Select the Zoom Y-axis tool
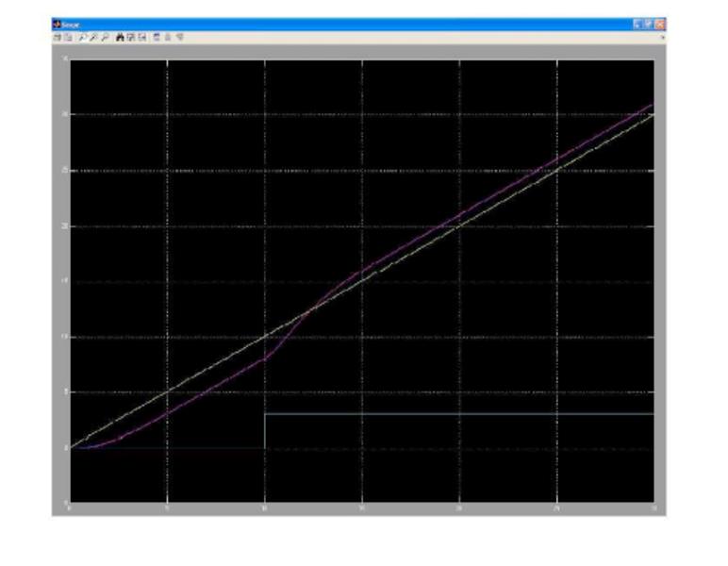The image size is (728, 566). (105, 37)
